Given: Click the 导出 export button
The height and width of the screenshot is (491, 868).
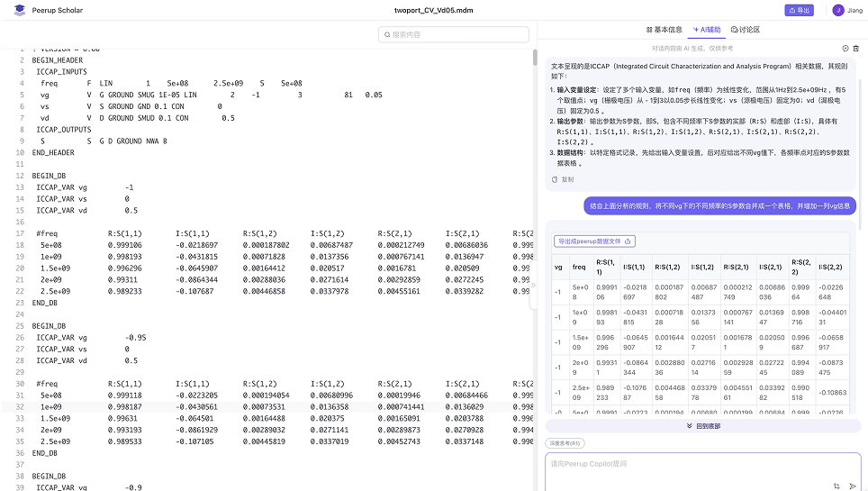Looking at the screenshot, I should point(799,10).
